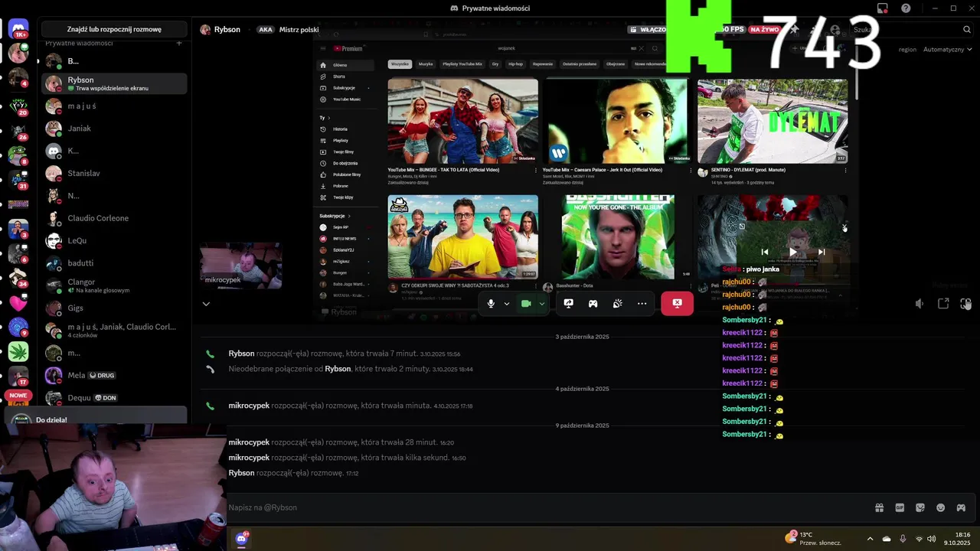980x551 pixels.
Task: Open more call options ellipsis
Action: click(642, 304)
